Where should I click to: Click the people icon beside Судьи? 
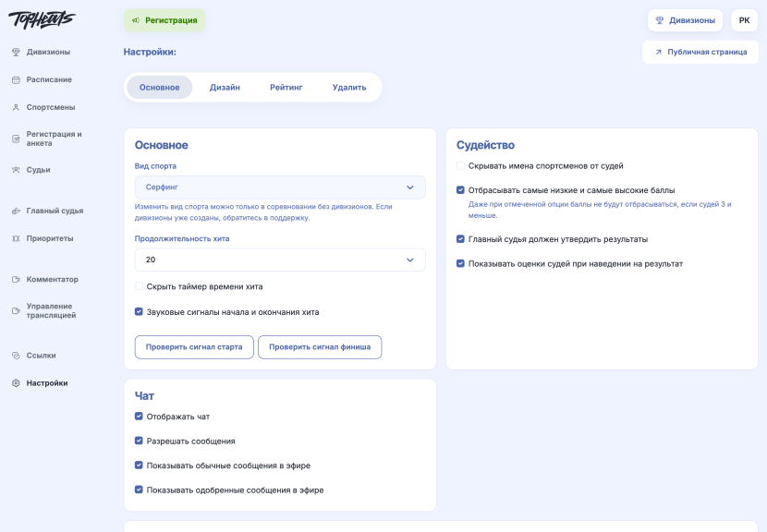click(x=16, y=170)
